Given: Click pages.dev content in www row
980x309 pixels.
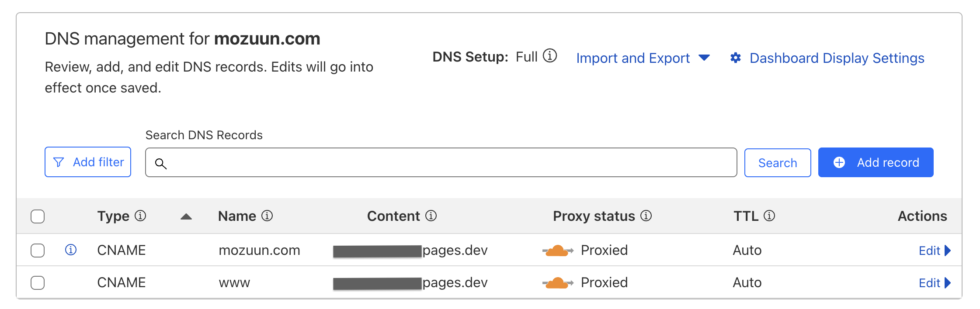Looking at the screenshot, I should pyautogui.click(x=455, y=283).
